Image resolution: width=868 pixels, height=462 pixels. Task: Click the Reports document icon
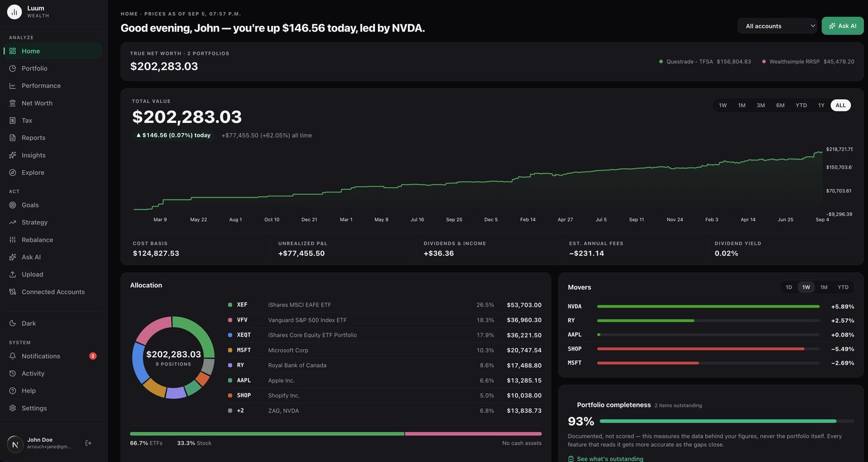click(13, 138)
